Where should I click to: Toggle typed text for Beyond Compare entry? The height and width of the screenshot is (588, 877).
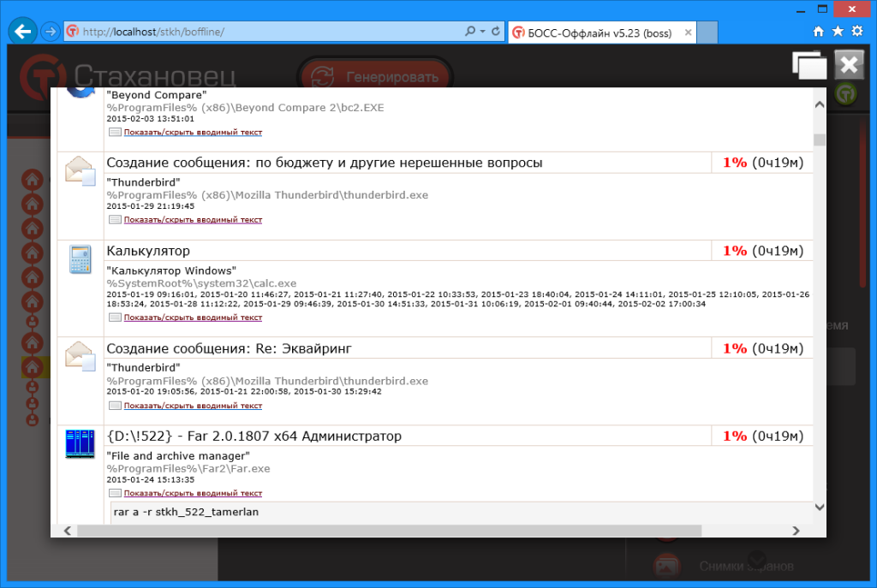point(193,133)
